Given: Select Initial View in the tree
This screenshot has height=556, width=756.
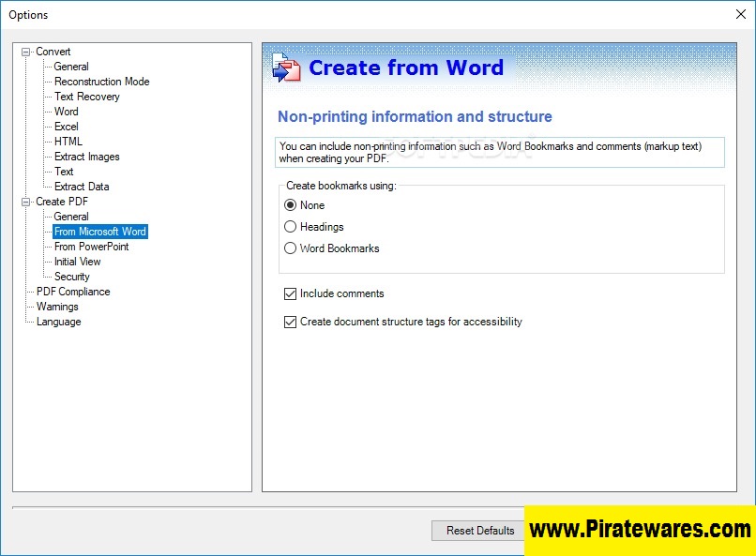Looking at the screenshot, I should [x=77, y=262].
